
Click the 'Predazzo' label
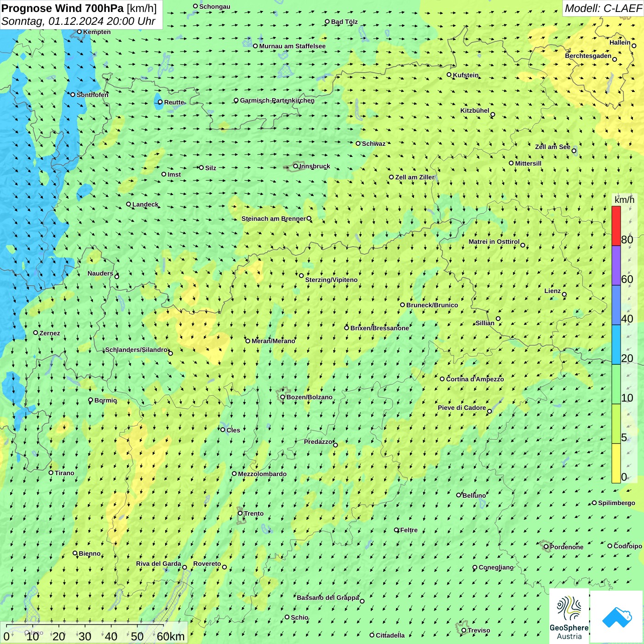[318, 442]
